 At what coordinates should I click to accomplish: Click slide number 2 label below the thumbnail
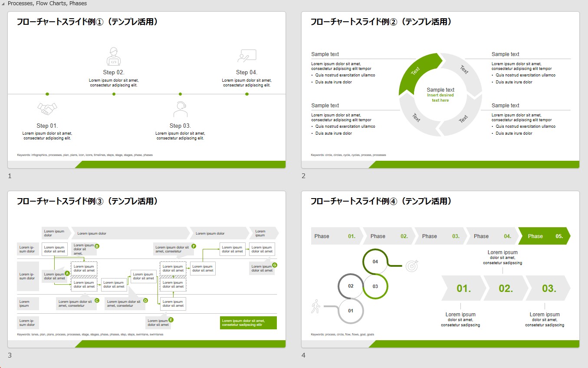[x=303, y=176]
